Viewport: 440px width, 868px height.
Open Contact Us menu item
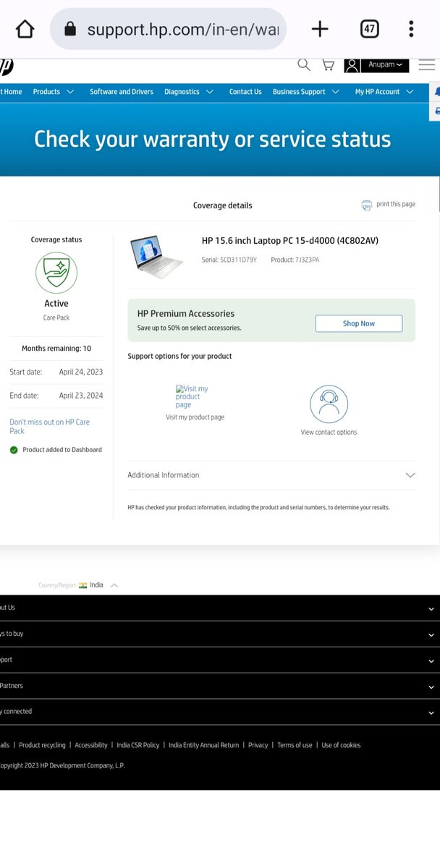pos(245,92)
